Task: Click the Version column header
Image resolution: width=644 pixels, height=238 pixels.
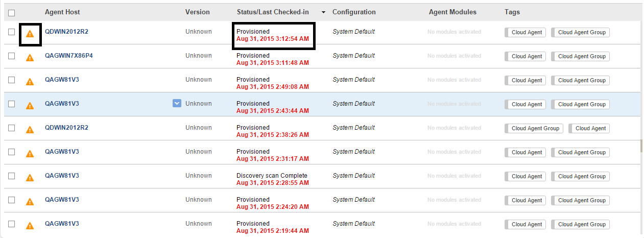Action: point(197,12)
